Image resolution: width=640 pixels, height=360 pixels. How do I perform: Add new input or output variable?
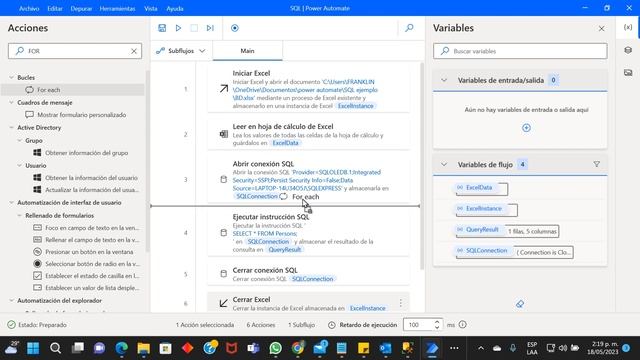(x=526, y=128)
